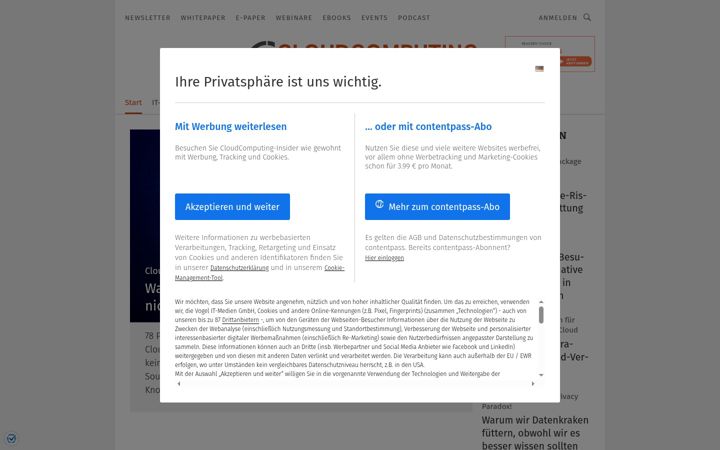Click the banner ad in the header
The height and width of the screenshot is (450, 720).
550,54
